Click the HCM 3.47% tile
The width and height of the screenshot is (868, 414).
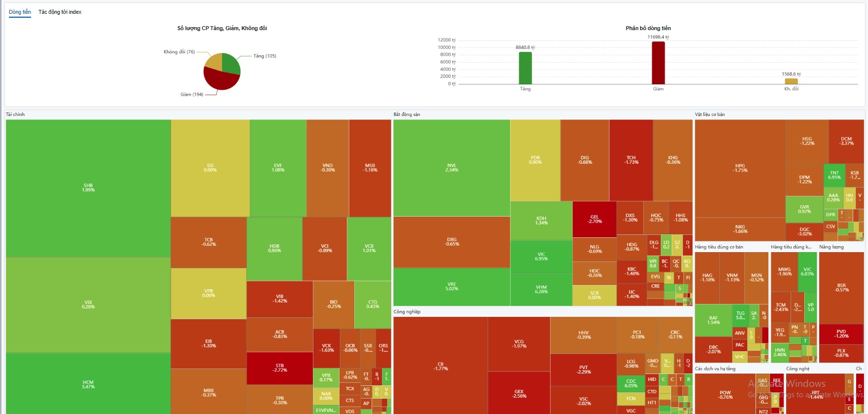pyautogui.click(x=88, y=384)
